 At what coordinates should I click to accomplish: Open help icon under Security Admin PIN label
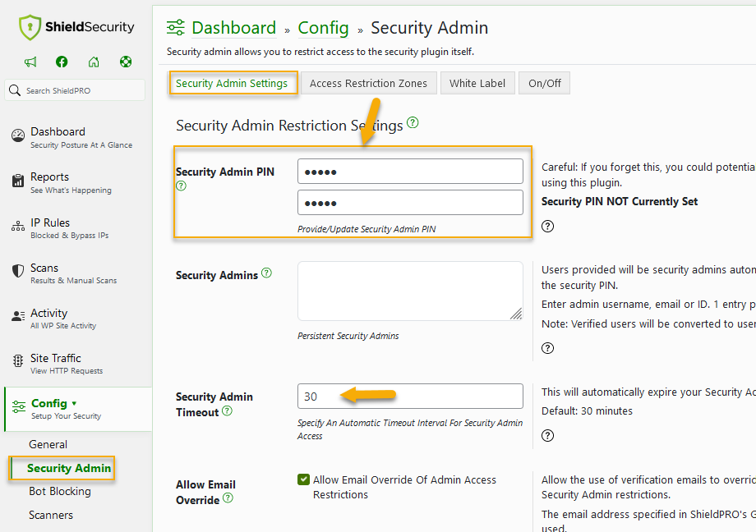pos(181,186)
